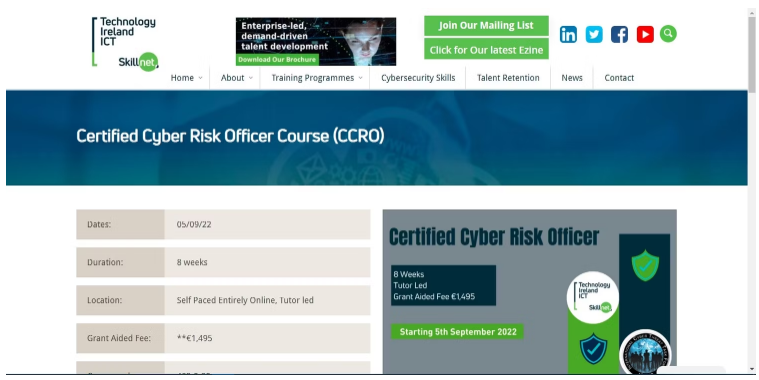Click the green search magnifier icon
The image size is (759, 380).
pos(668,33)
